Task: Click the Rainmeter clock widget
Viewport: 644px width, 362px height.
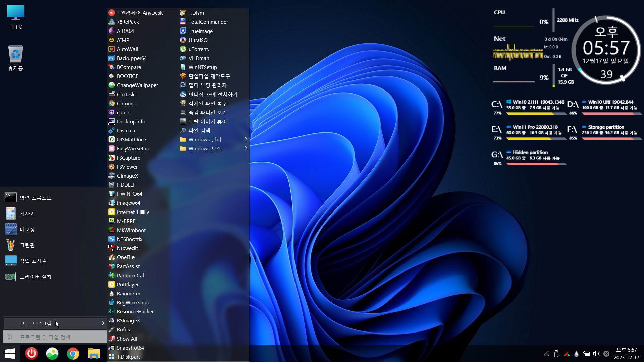Action: point(606,50)
